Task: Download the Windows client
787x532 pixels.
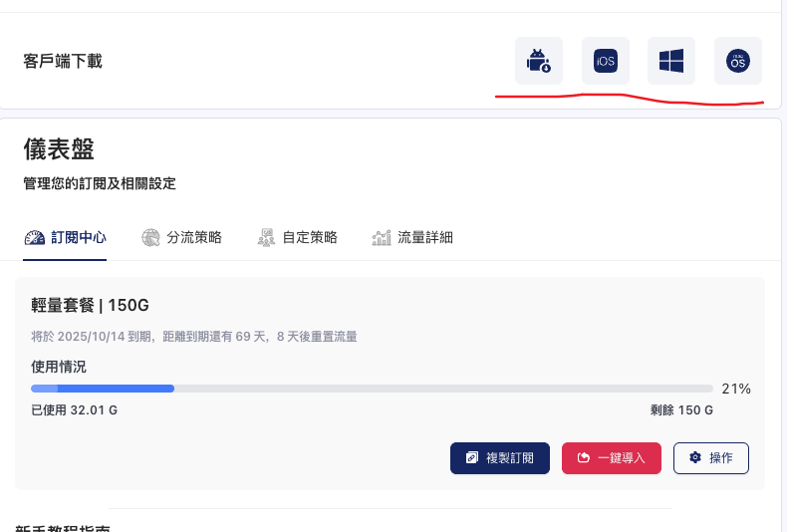Action: click(x=671, y=61)
